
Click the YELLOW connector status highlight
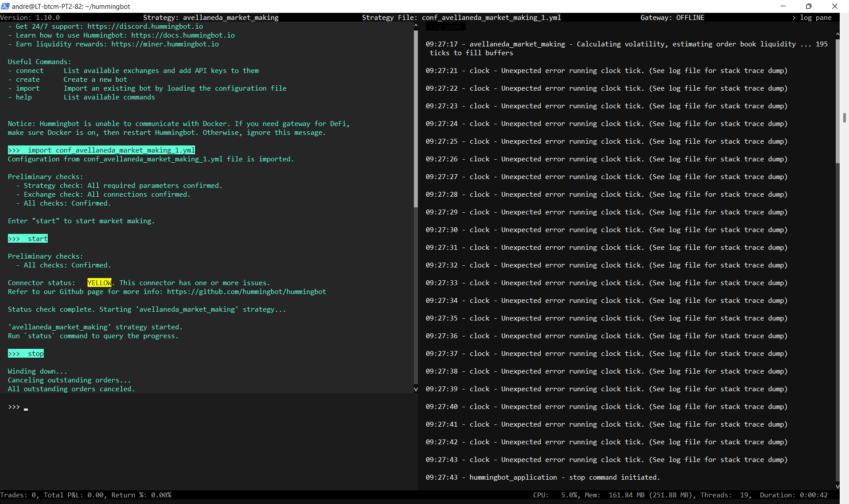(x=99, y=283)
